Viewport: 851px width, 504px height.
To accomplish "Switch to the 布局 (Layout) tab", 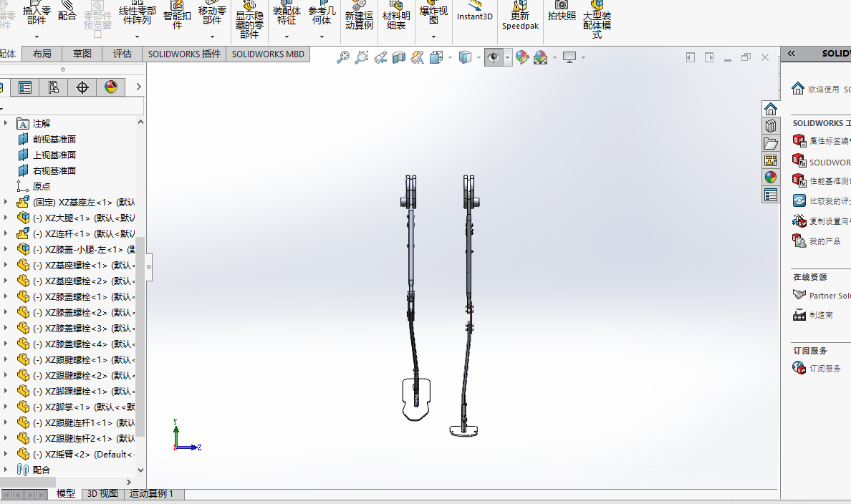I will point(42,54).
